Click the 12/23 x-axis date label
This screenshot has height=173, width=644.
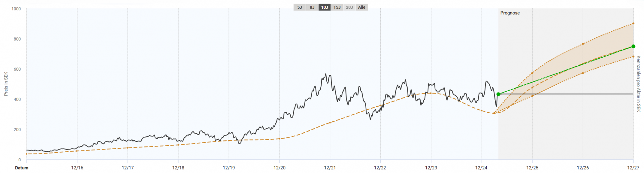431,168
